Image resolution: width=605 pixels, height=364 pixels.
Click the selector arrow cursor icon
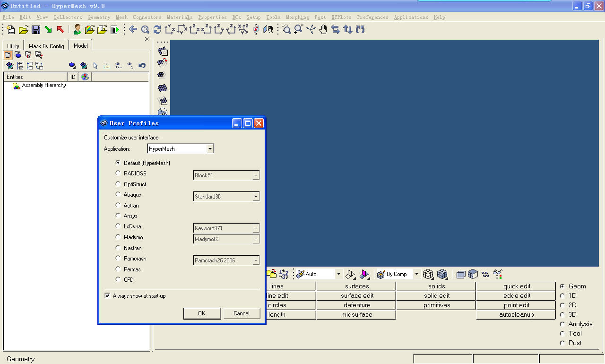coord(95,66)
